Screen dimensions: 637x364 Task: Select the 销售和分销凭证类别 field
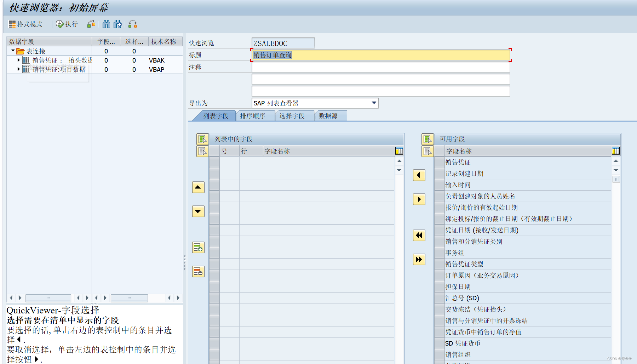[x=527, y=242]
